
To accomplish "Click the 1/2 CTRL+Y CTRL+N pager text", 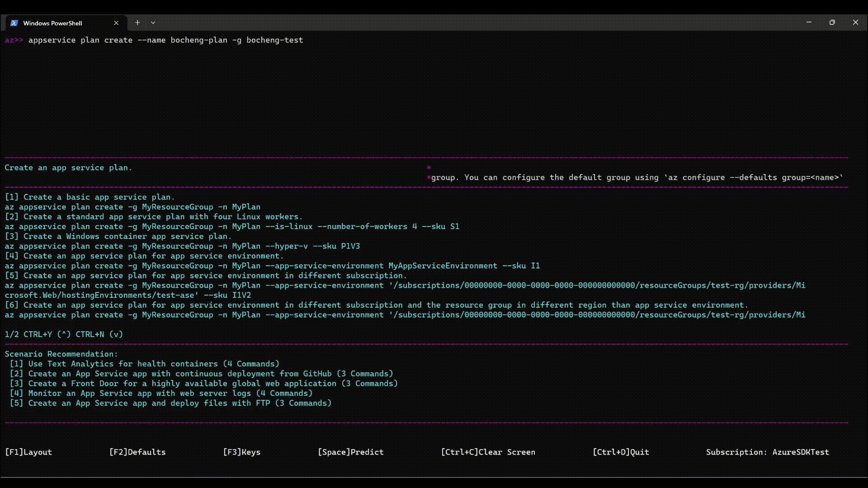I will click(x=64, y=334).
